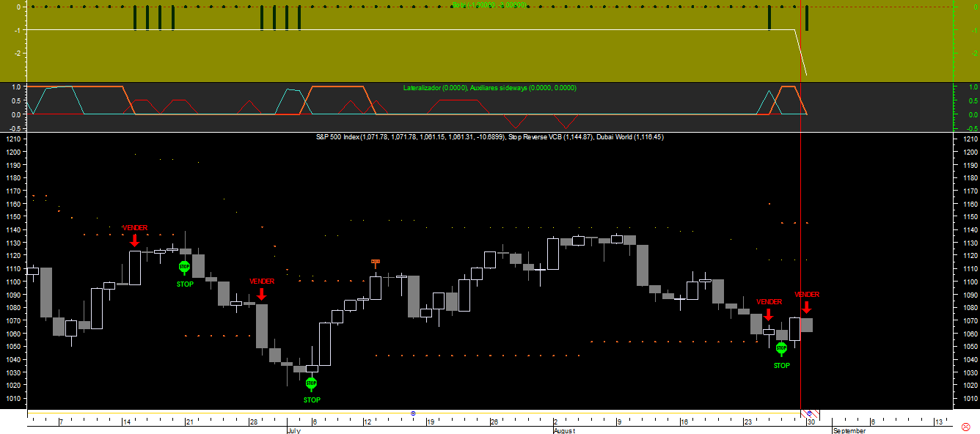Click the VENDER arrow near July 14

click(x=134, y=240)
